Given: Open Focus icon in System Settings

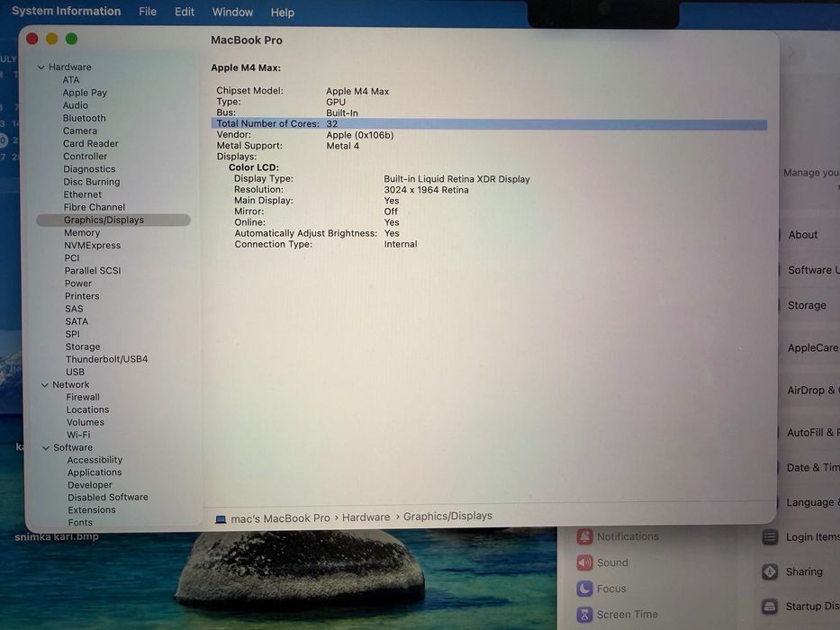Looking at the screenshot, I should pos(584,589).
